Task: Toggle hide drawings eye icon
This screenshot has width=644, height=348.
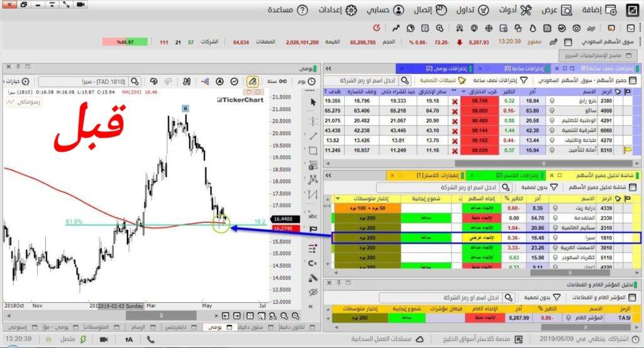Action: [313, 292]
